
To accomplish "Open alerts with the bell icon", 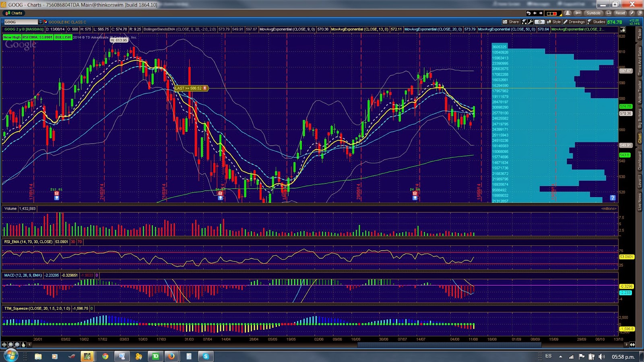I will click(568, 13).
